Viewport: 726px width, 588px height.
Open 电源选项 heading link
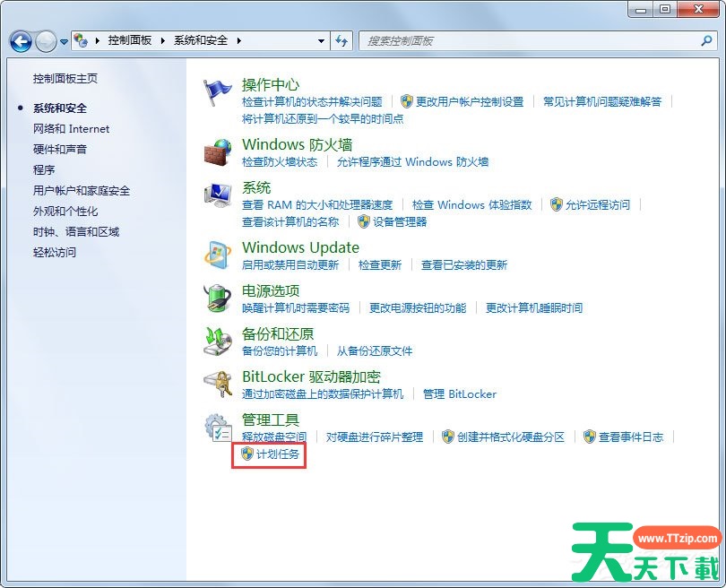click(x=271, y=290)
